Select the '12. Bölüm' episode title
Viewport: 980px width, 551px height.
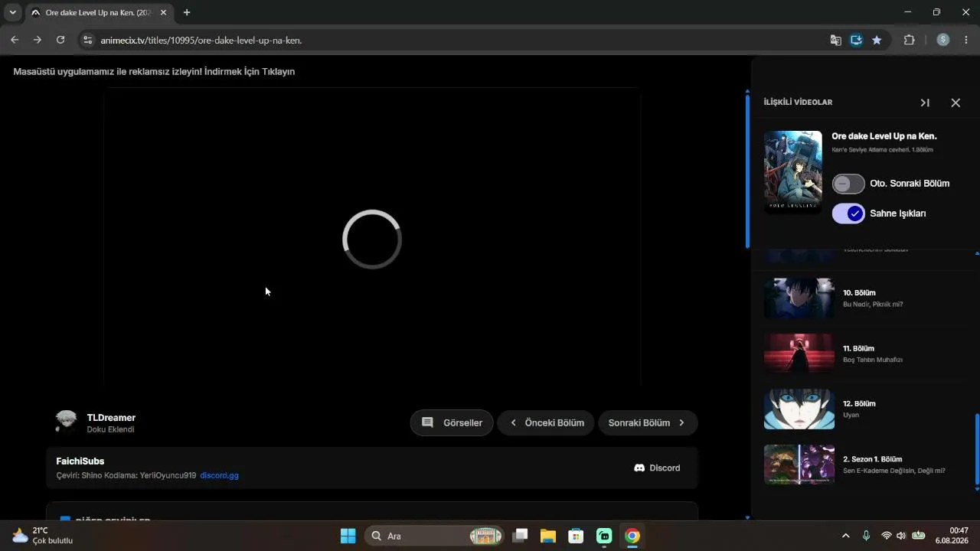[x=859, y=403]
